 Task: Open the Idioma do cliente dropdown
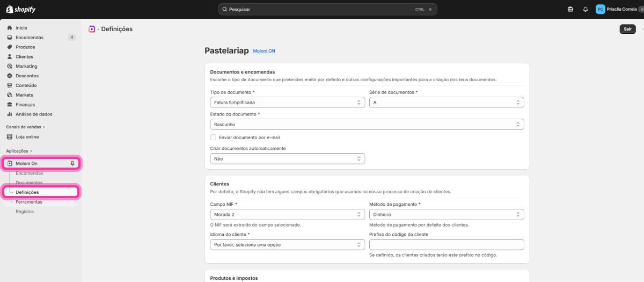click(x=287, y=244)
